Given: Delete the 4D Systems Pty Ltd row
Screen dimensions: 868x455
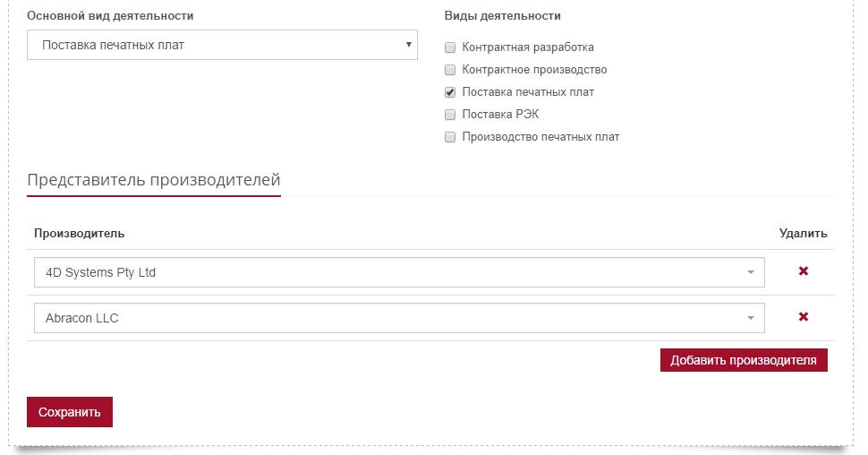Looking at the screenshot, I should point(804,271).
